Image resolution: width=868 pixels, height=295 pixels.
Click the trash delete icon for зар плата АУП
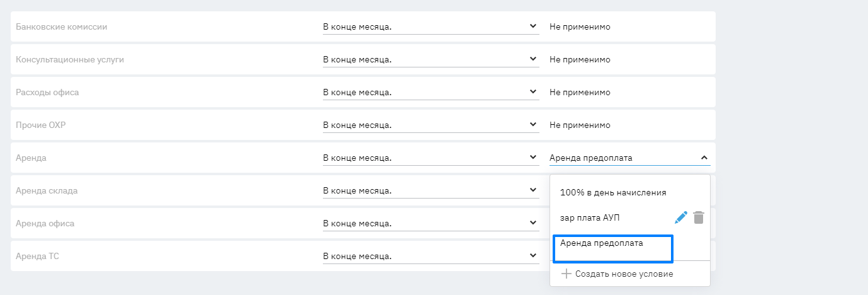(x=698, y=217)
